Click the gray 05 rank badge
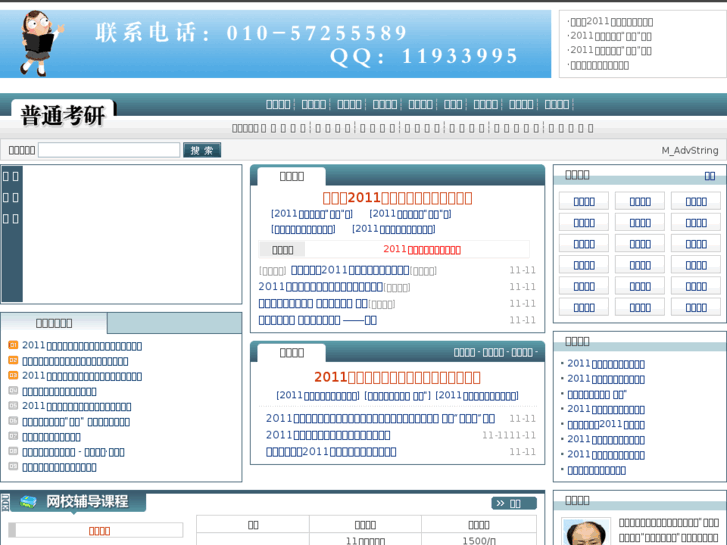The height and width of the screenshot is (545, 727). pyautogui.click(x=13, y=405)
